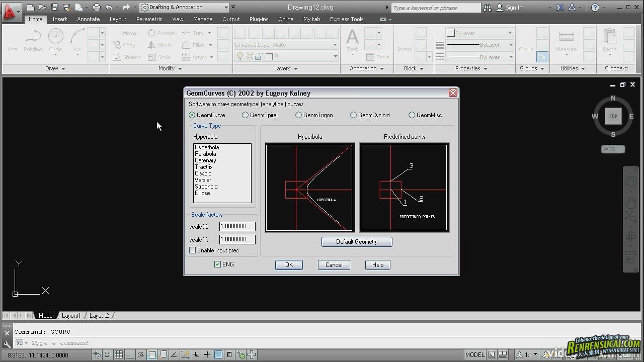Click the layer lightbulb on/off icon
644x362 pixels.
click(x=240, y=57)
